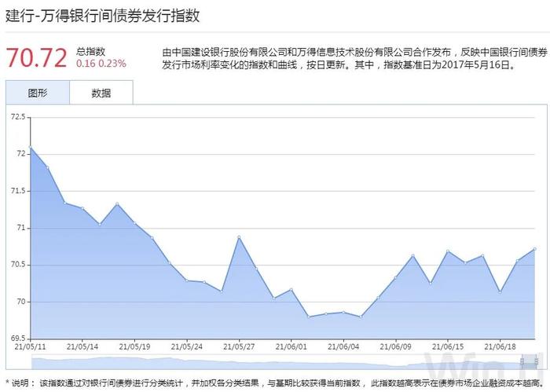Click the description text mentioning 2017年5月16日
Viewport: 550px width, 392px height.
354,59
